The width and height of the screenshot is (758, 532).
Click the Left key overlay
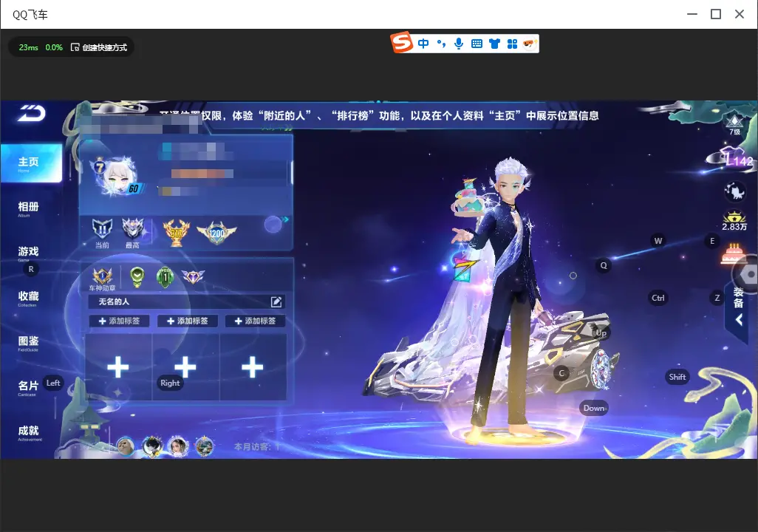53,383
